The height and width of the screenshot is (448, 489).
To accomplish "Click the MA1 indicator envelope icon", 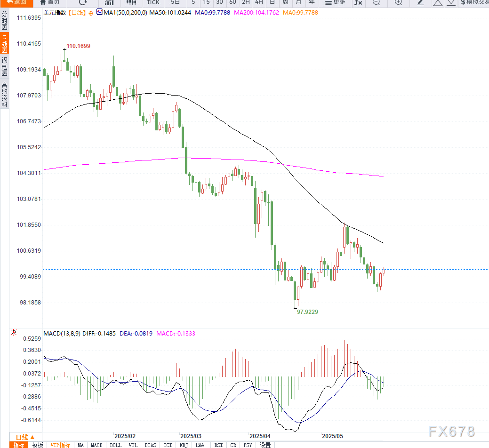I will pyautogui.click(x=99, y=13).
